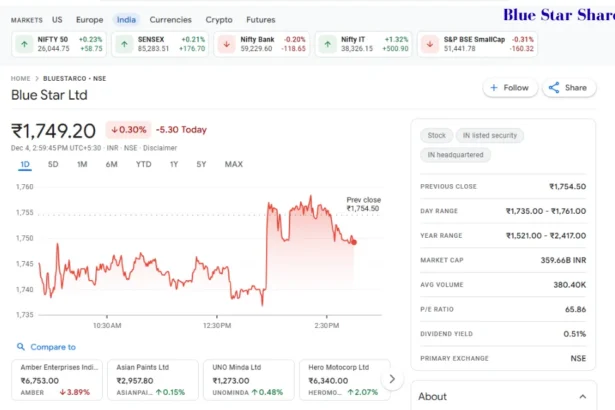Click the AVG VOLUME 380.40K value
Screen dimensions: 615x410
[570, 285]
